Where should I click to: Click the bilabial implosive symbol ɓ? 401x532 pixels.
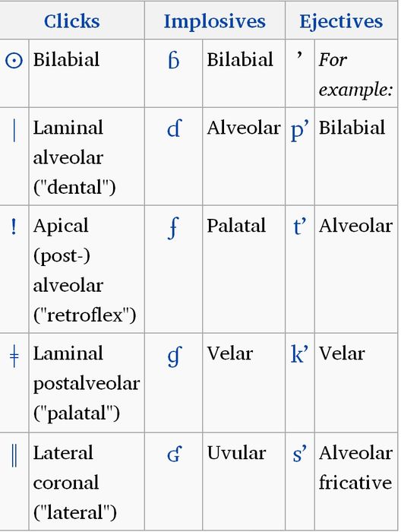174,61
